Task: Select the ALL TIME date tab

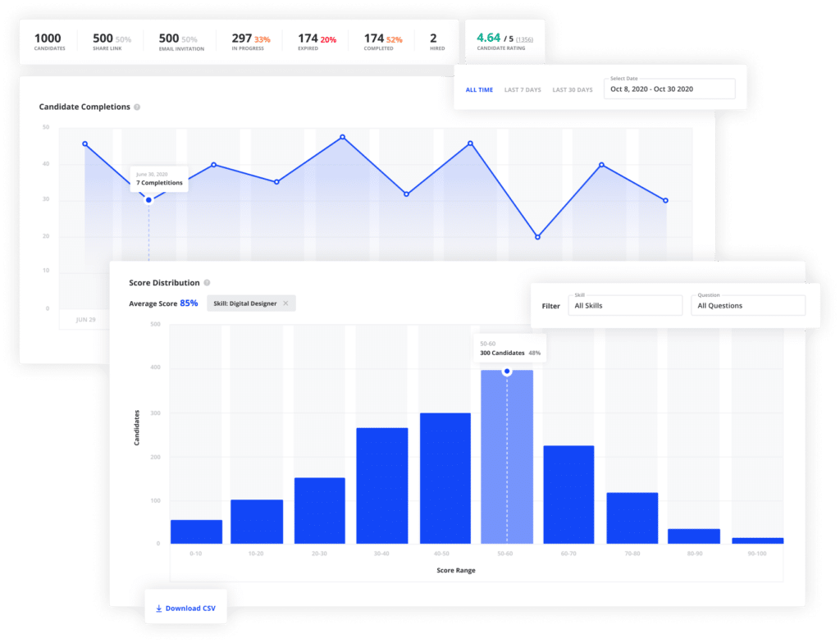Action: click(x=479, y=89)
